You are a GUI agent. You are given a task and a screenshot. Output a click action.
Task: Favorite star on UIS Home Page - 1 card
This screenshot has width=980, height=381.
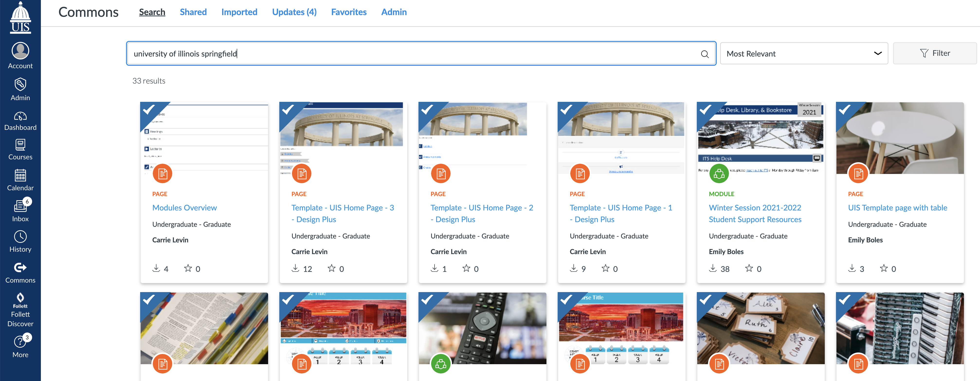(606, 268)
